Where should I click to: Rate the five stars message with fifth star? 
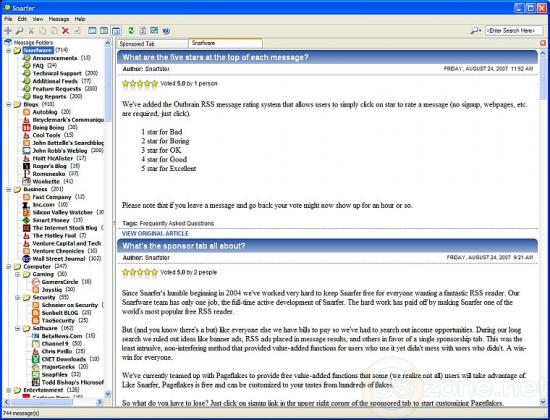154,84
